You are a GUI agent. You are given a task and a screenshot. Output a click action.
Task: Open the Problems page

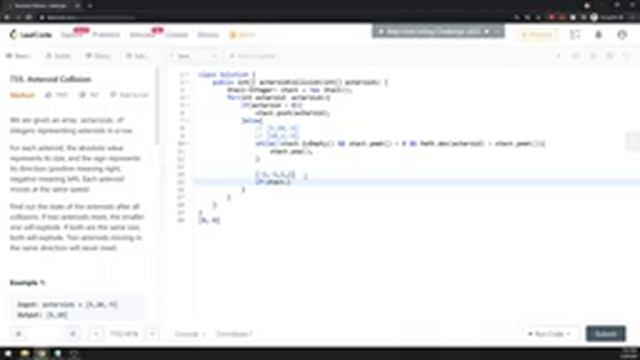click(106, 35)
